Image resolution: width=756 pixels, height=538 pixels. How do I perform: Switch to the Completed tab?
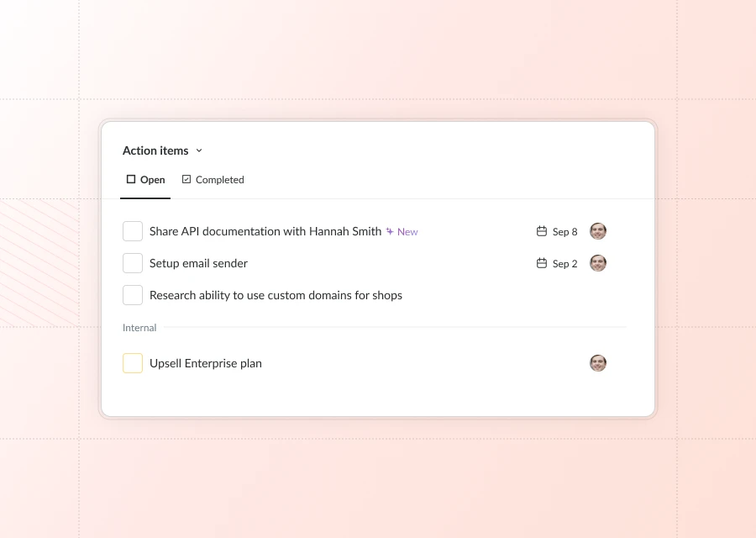click(x=213, y=180)
